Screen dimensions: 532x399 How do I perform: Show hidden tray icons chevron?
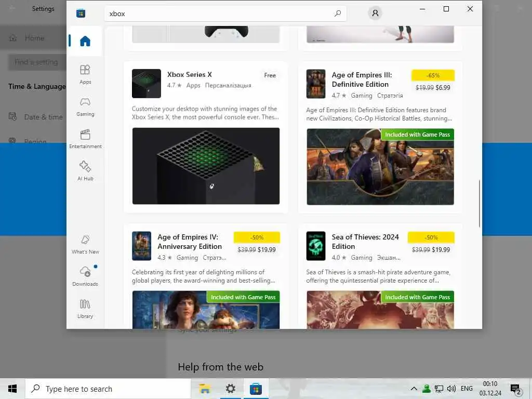click(414, 389)
